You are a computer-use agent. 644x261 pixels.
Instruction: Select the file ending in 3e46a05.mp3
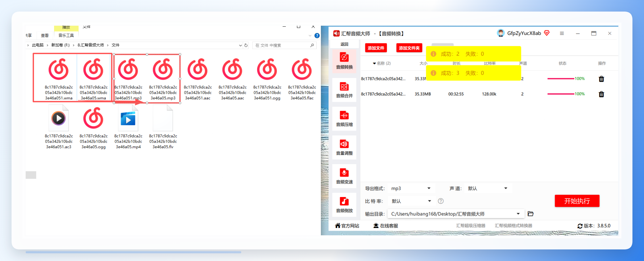[163, 78]
